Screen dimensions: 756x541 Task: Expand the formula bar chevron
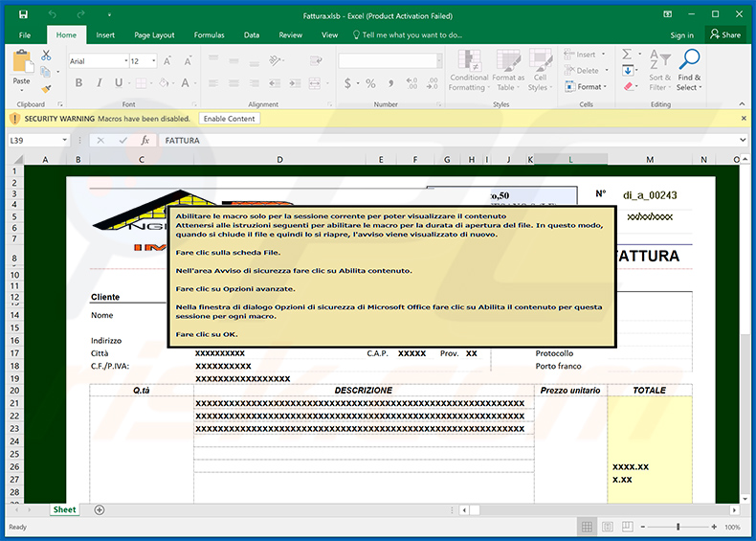coord(743,140)
